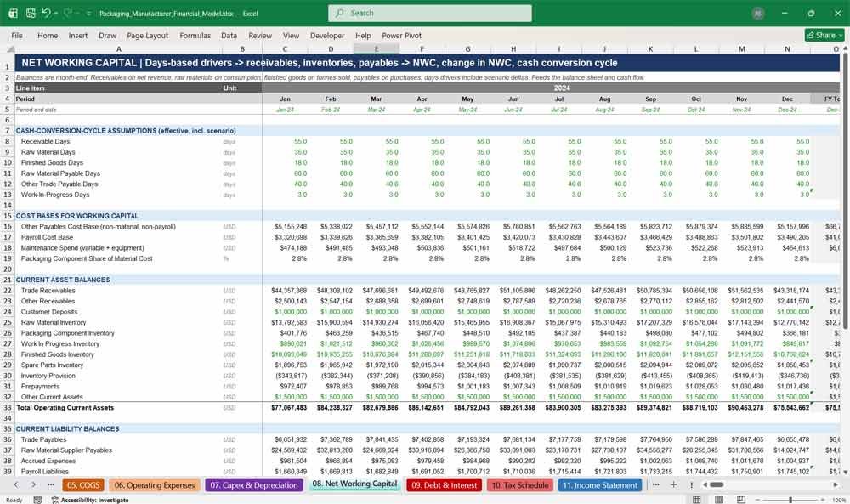The height and width of the screenshot is (504, 850).
Task: Open the Formulas ribbon tab
Action: (x=195, y=35)
